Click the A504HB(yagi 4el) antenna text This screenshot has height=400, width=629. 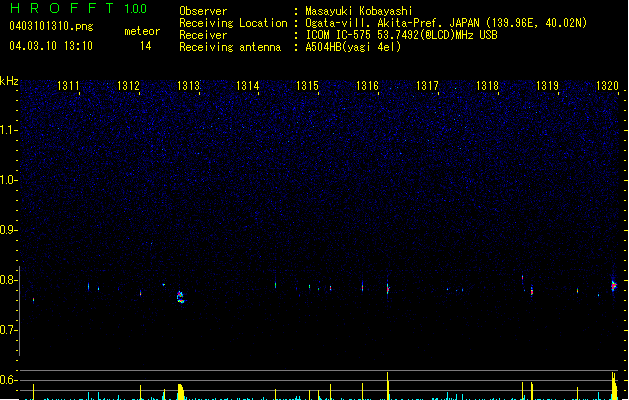[x=353, y=47]
